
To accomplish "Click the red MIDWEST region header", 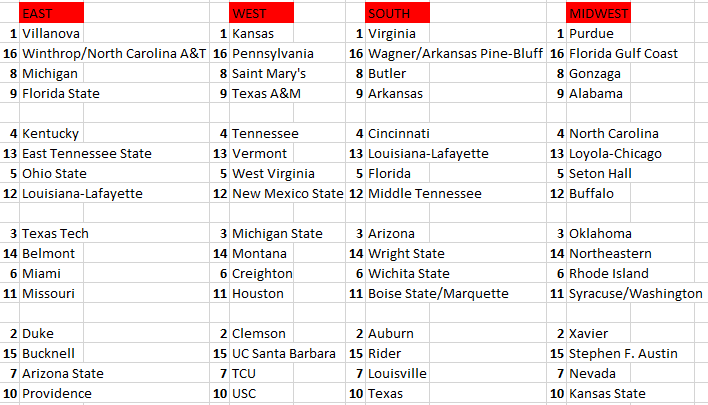I will coord(599,13).
